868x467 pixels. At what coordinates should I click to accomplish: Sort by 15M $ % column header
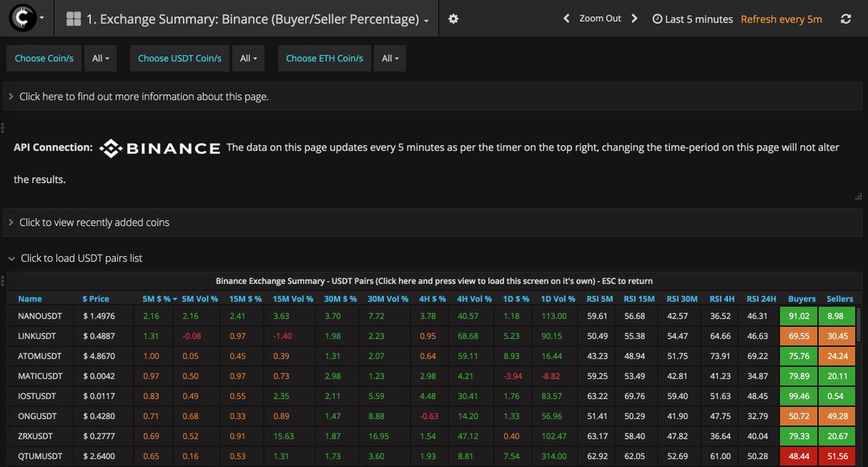point(245,299)
